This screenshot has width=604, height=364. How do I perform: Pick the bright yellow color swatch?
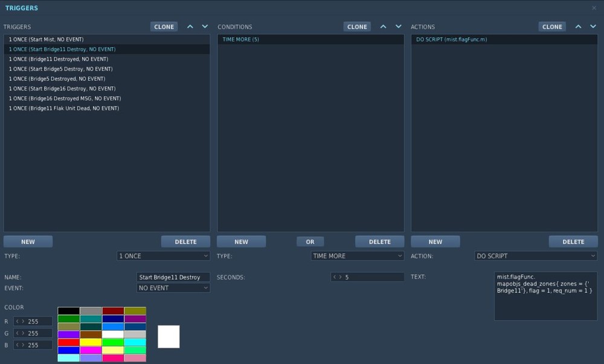pos(91,342)
